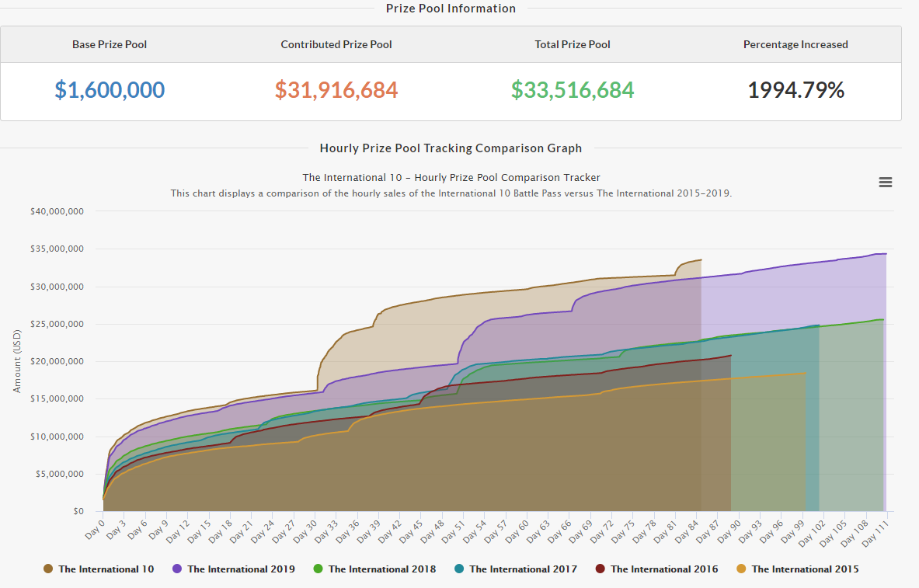The height and width of the screenshot is (588, 919).
Task: Click the $33,516,684 total prize value
Action: [x=573, y=89]
